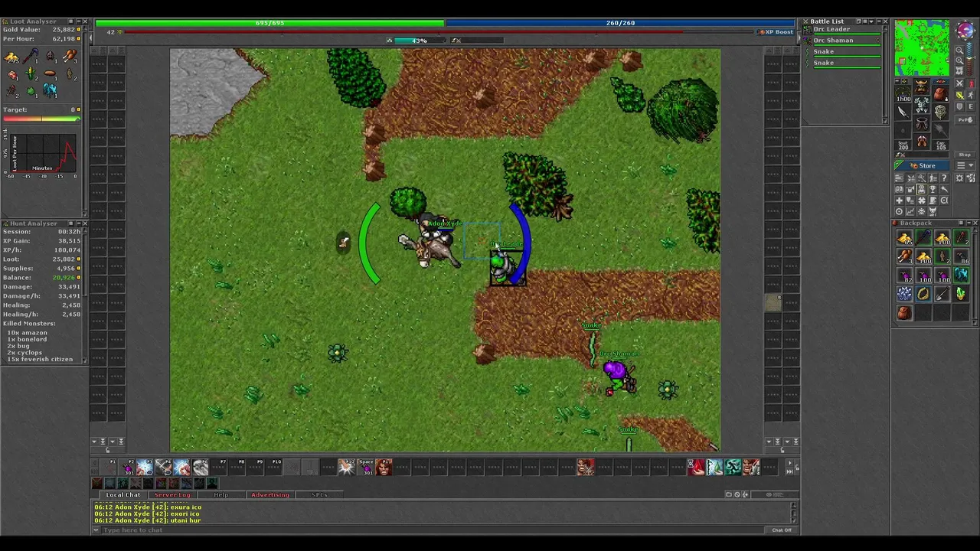This screenshot has width=980, height=551.
Task: Open the Store button
Action: click(922, 165)
